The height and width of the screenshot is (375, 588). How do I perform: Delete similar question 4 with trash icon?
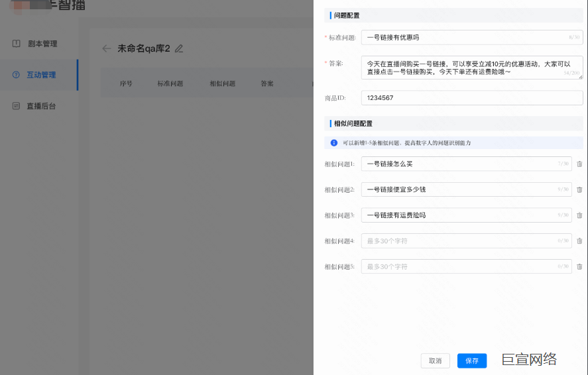(579, 241)
